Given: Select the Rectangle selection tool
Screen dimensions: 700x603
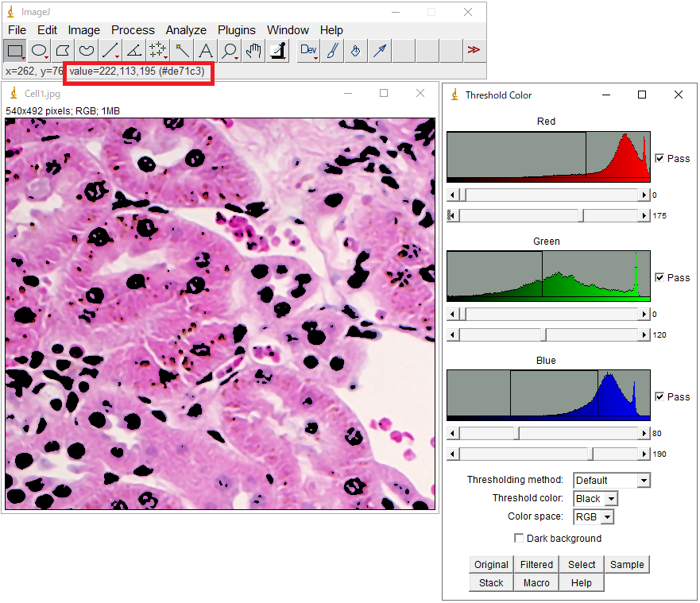Looking at the screenshot, I should (15, 51).
